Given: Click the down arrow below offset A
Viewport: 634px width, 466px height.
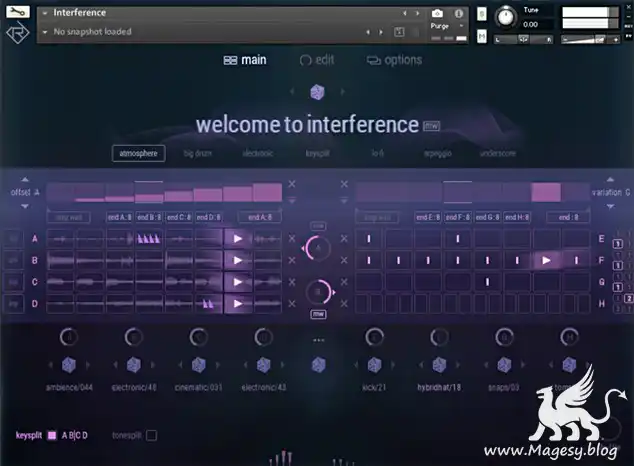Looking at the screenshot, I should click(x=25, y=206).
